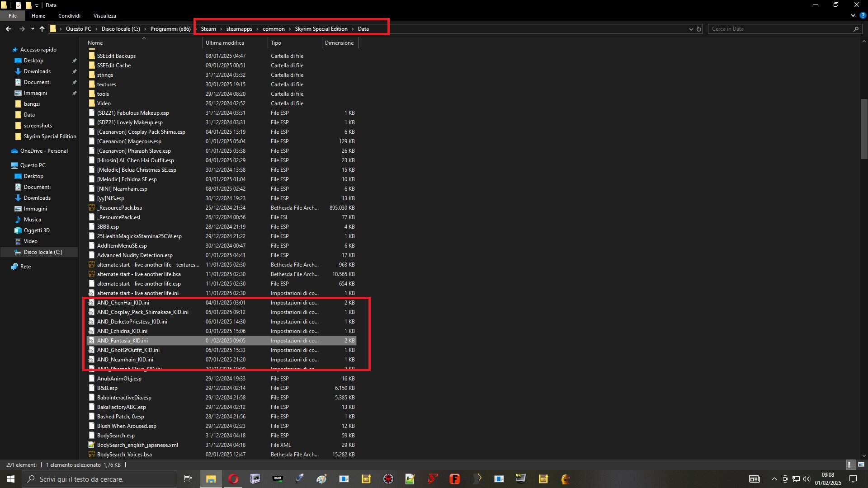Open news and interests taskbar icon
This screenshot has width=868, height=488.
click(755, 479)
